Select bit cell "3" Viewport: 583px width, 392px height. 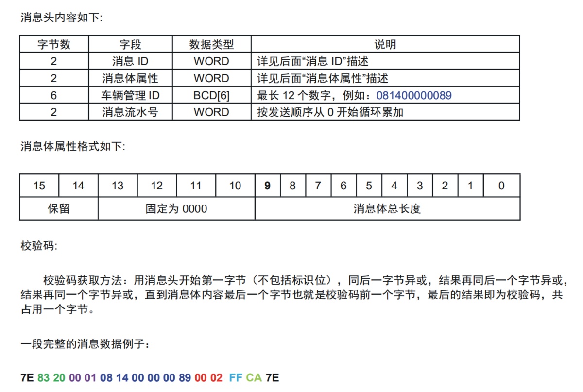pyautogui.click(x=420, y=186)
